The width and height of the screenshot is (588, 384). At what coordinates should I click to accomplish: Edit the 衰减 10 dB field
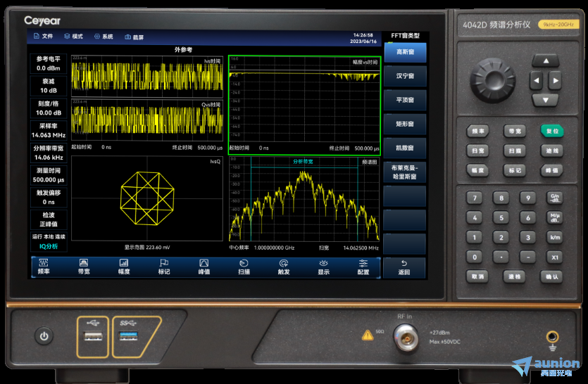coord(49,86)
